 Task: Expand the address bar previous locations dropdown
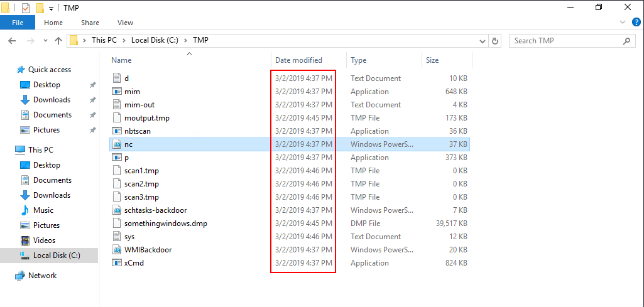pyautogui.click(x=482, y=41)
